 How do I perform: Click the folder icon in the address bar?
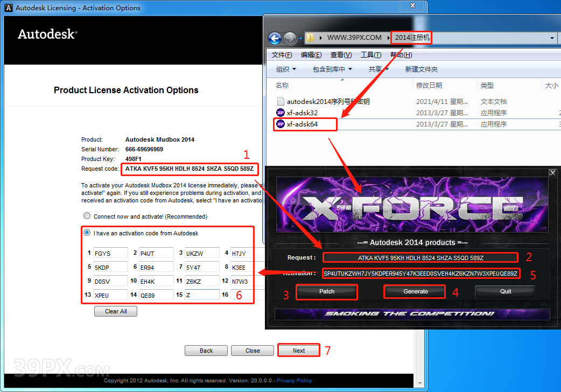[x=311, y=38]
